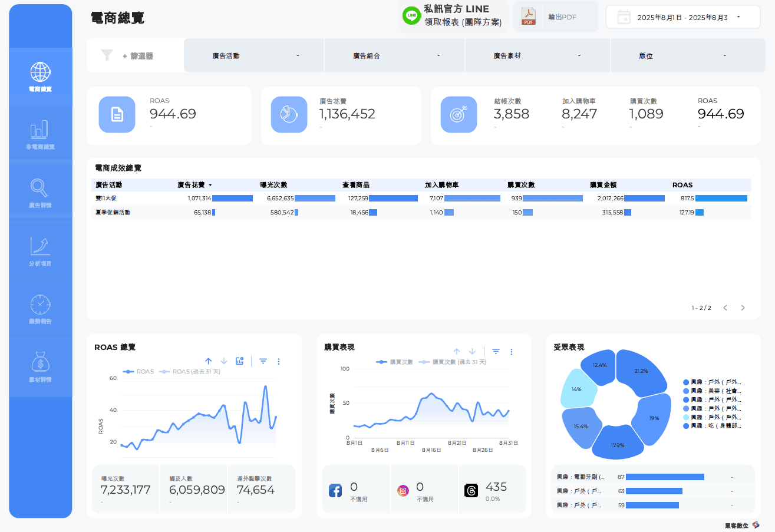Viewport: 775px width, 532px height.
Task: Open the three-dot menu on ROAS 總覽
Action: pyautogui.click(x=279, y=361)
